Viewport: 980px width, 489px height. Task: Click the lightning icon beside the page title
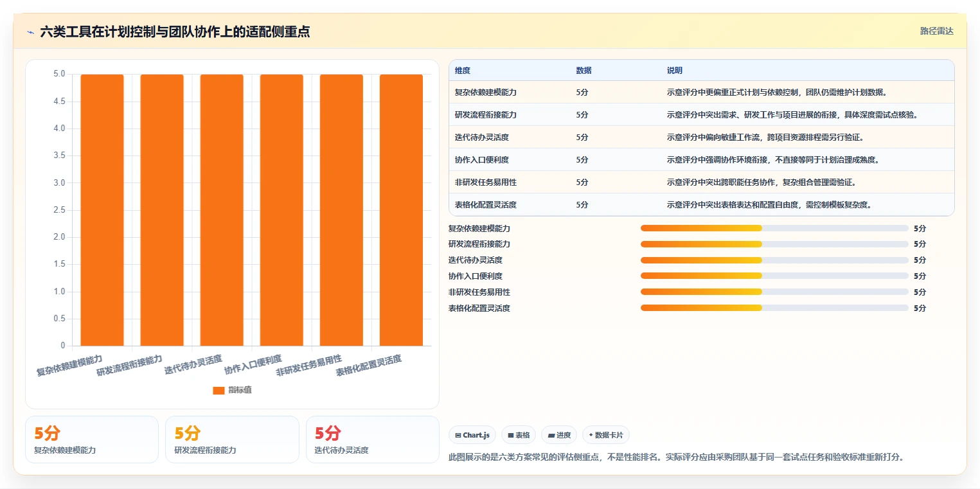(x=30, y=31)
